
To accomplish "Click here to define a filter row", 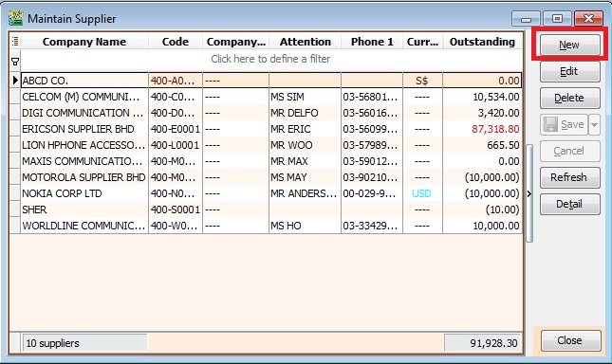I will (x=270, y=59).
